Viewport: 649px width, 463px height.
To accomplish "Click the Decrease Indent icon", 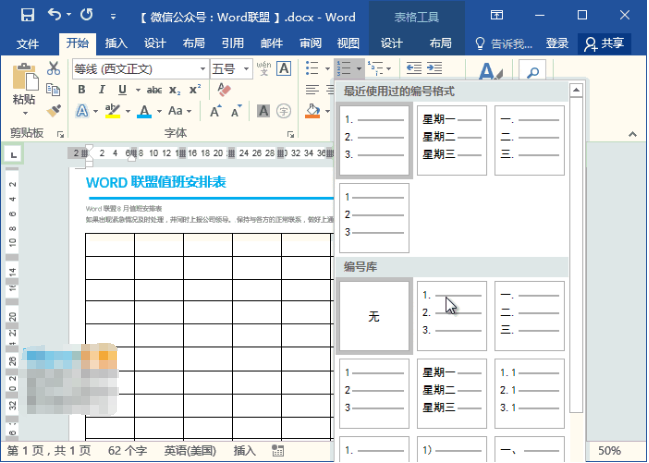I will click(414, 68).
